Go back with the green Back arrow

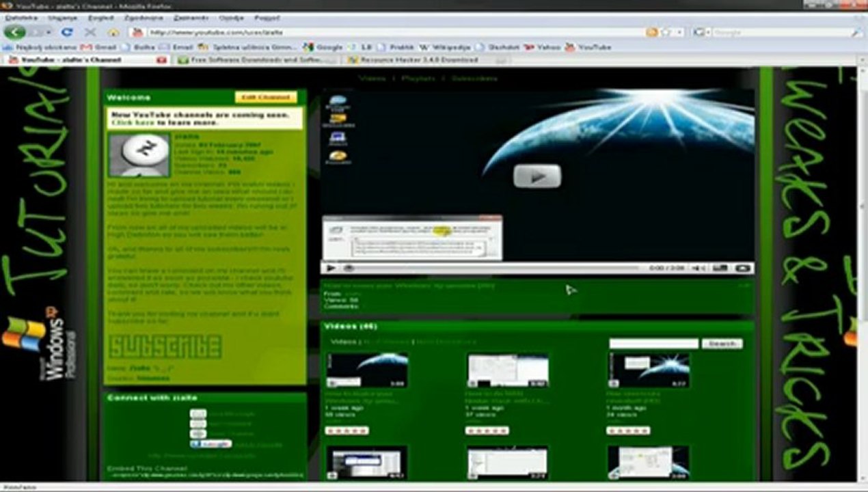pyautogui.click(x=14, y=32)
